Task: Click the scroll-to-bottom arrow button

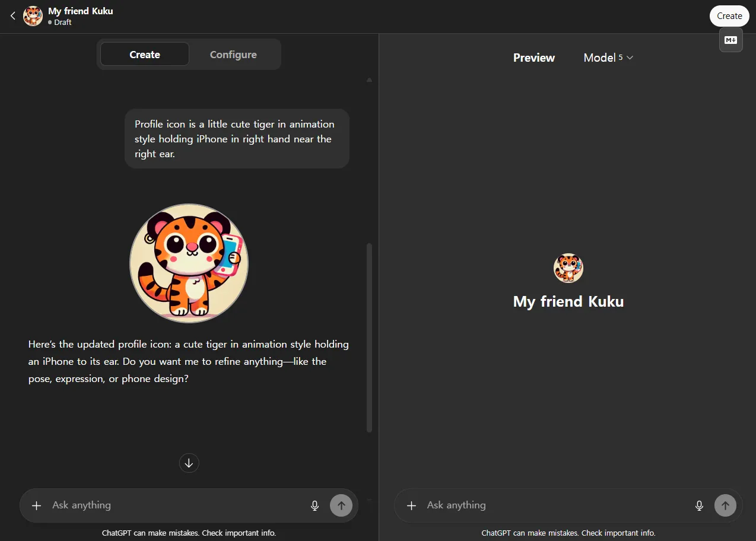Action: (189, 463)
